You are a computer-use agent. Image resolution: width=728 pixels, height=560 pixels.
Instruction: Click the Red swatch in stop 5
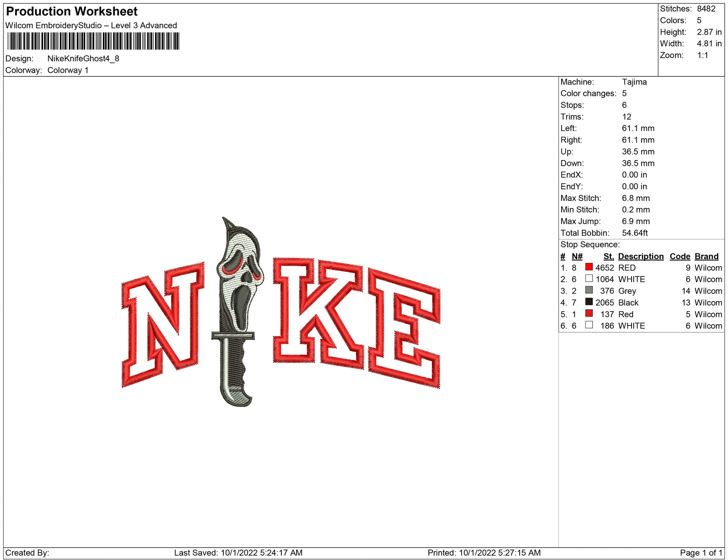tap(589, 313)
